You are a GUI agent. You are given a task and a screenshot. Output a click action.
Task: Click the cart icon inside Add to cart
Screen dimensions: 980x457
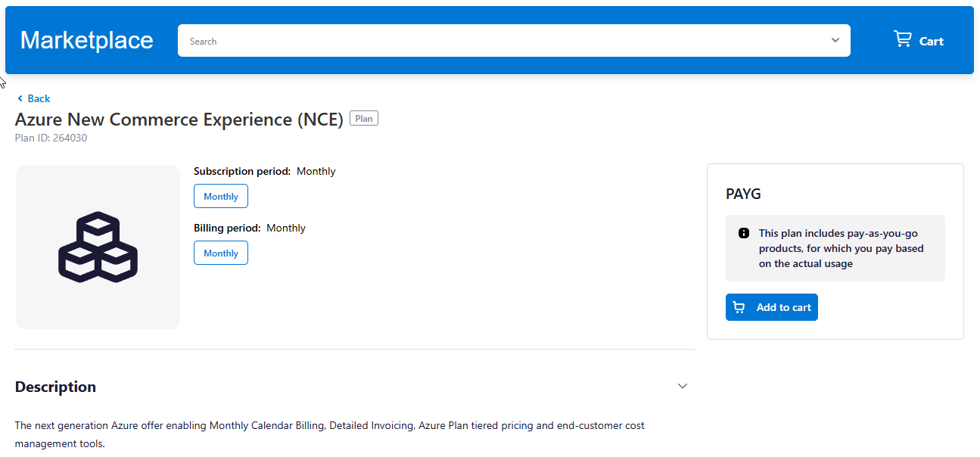click(x=739, y=307)
